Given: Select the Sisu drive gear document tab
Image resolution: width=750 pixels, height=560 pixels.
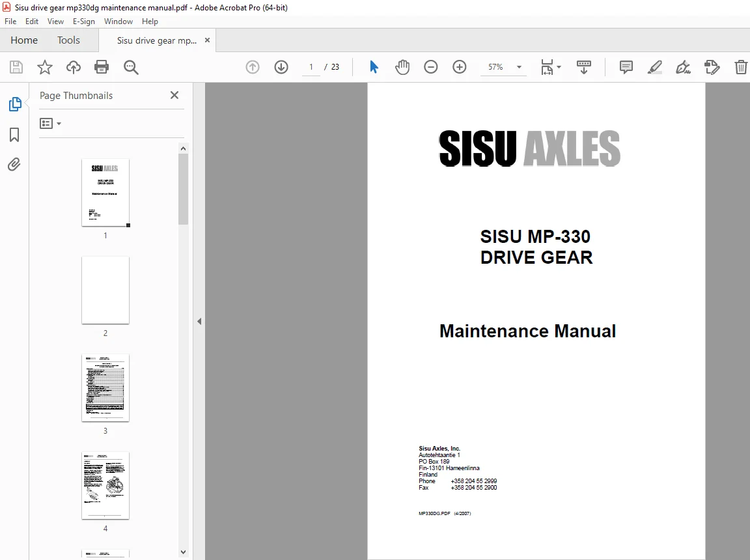Looking at the screenshot, I should tap(156, 40).
